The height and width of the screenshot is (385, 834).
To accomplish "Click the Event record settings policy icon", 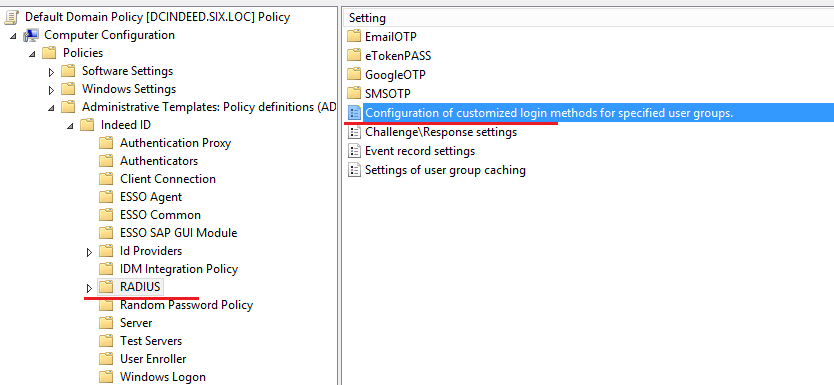I will point(354,151).
